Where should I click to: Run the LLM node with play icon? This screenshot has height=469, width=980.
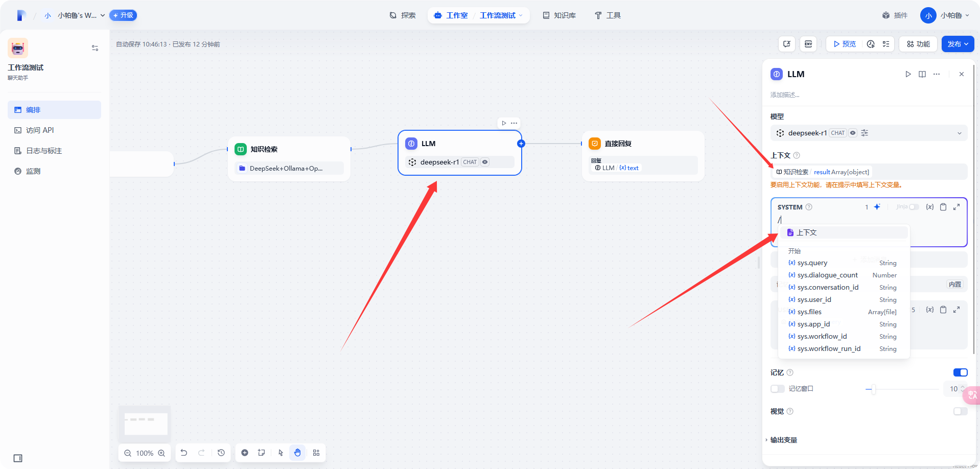908,74
